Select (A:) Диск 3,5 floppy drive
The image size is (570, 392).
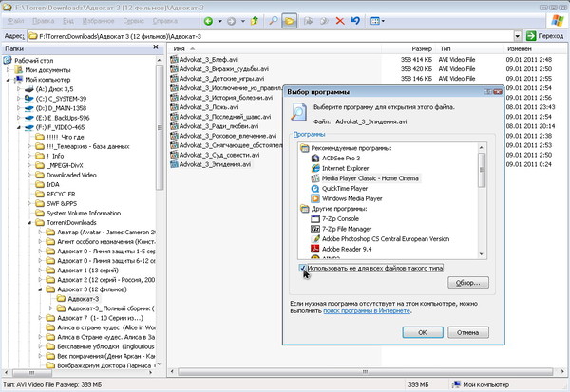(54, 89)
